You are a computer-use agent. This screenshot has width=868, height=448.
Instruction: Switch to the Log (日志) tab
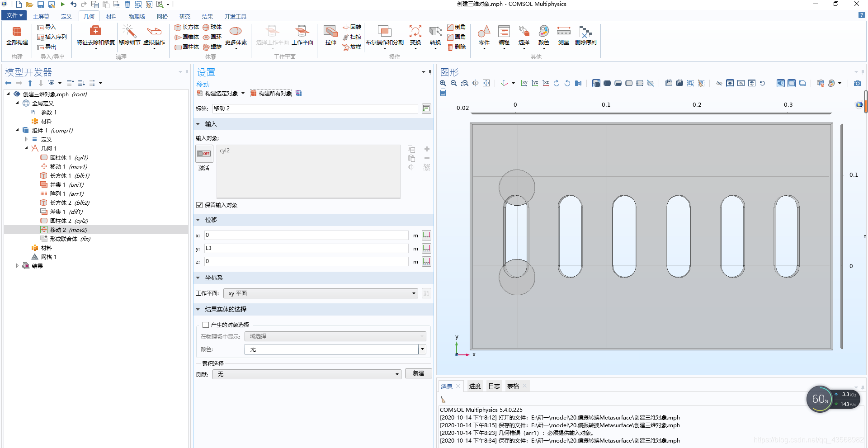pos(494,386)
